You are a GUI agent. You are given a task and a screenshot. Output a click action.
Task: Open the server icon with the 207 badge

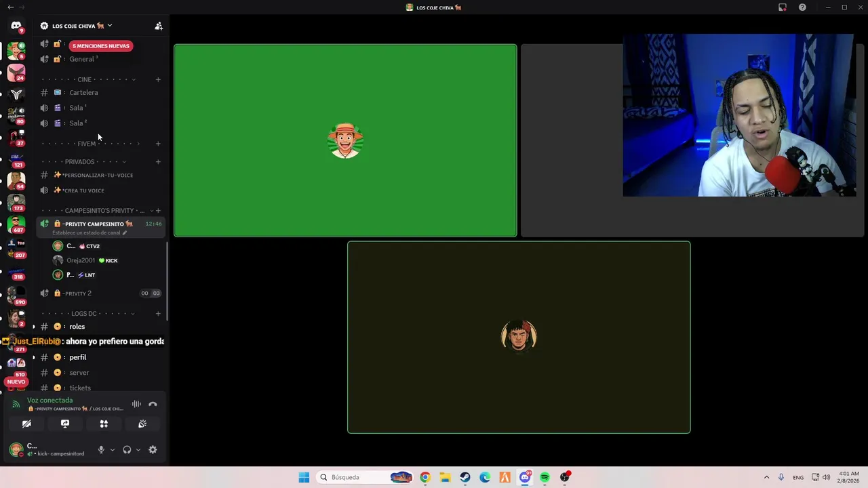tap(16, 248)
